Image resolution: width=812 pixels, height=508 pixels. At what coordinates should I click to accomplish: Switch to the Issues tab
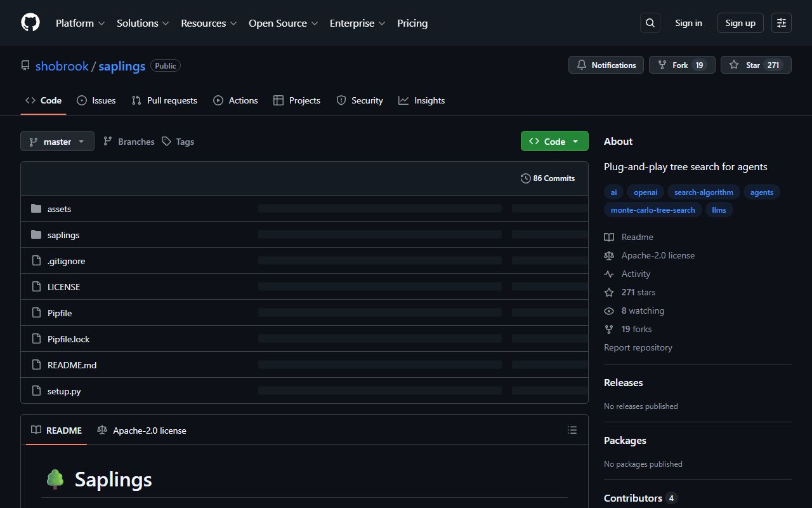(x=96, y=100)
